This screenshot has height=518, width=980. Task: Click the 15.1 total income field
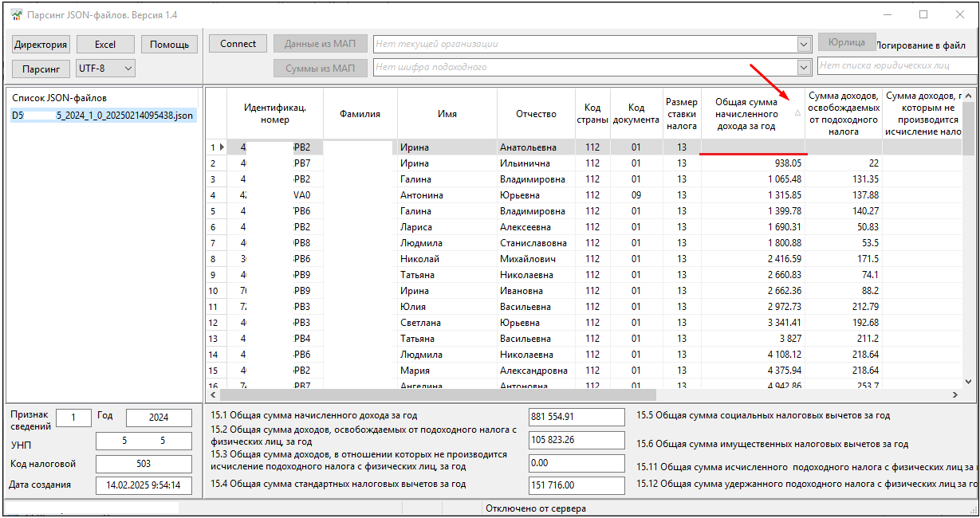577,416
